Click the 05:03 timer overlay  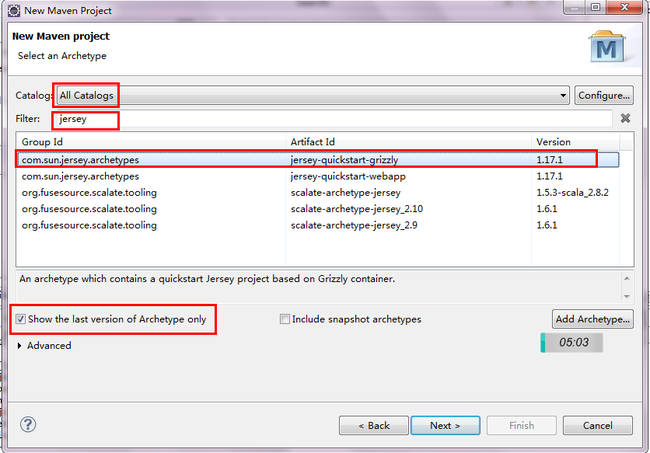point(572,342)
